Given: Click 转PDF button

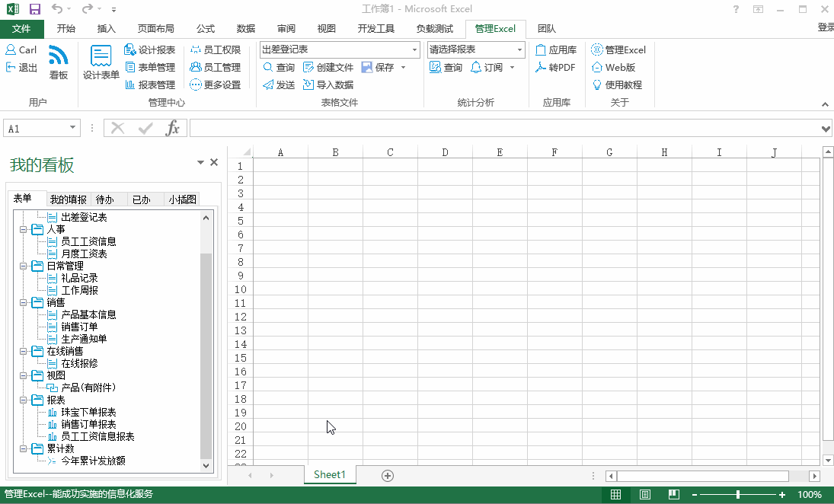Looking at the screenshot, I should pos(555,68).
